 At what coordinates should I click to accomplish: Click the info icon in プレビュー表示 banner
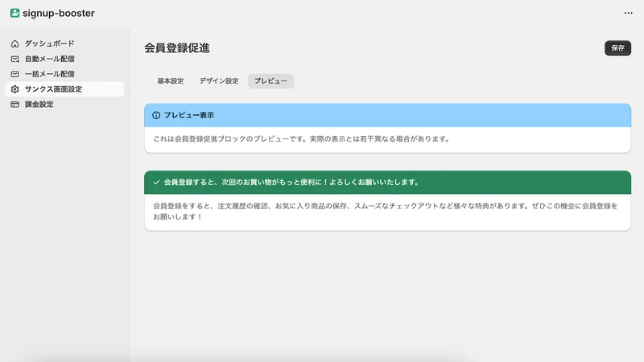(156, 115)
